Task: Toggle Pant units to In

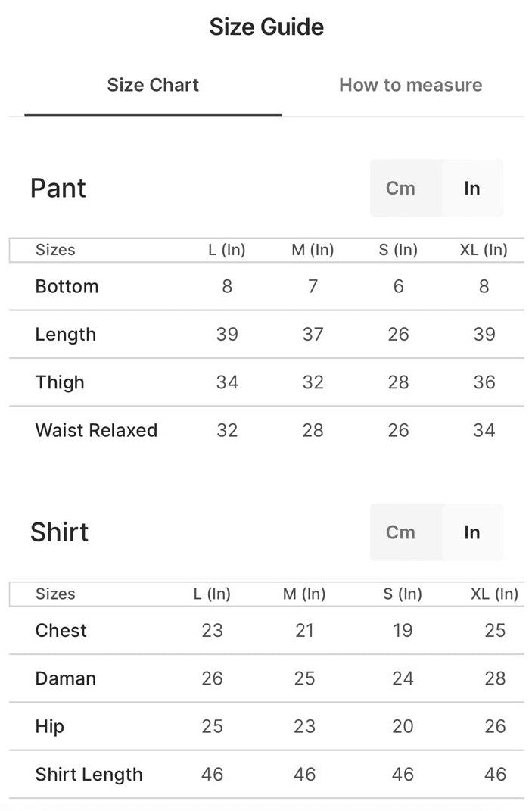Action: point(471,189)
